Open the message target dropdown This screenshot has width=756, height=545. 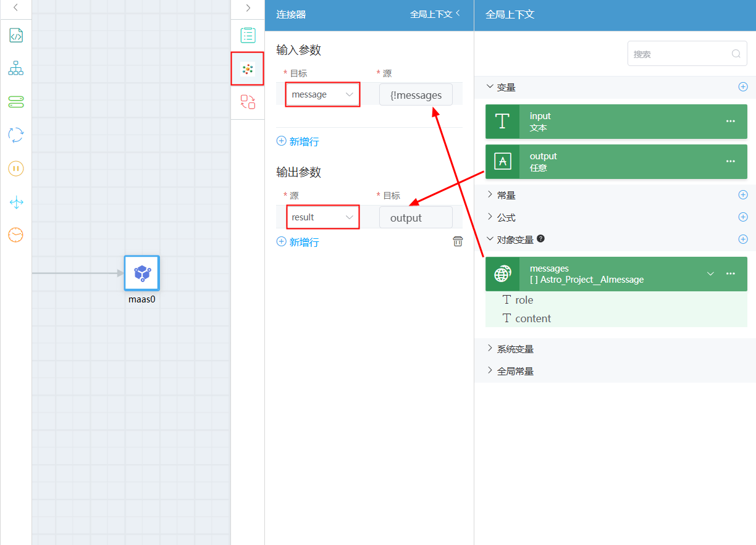click(322, 94)
